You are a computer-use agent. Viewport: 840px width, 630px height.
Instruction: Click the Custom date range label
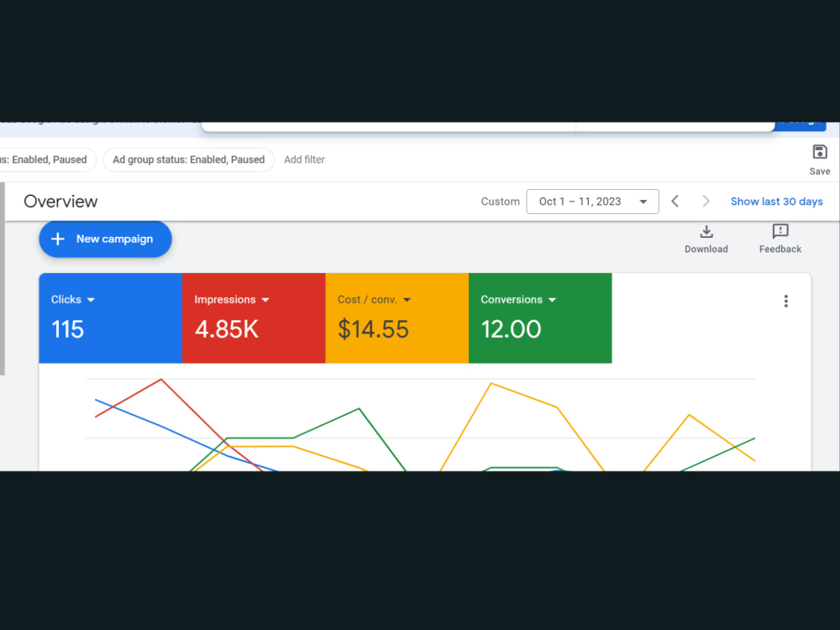coord(501,202)
